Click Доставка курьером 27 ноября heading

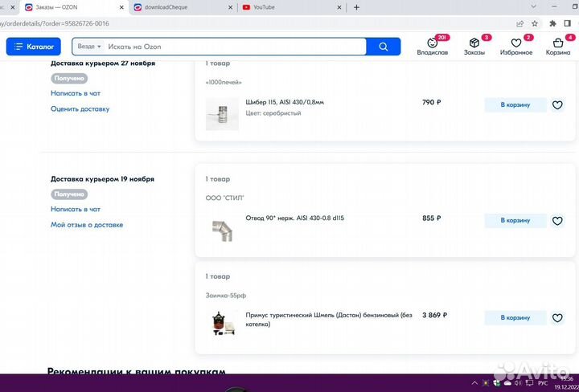103,63
